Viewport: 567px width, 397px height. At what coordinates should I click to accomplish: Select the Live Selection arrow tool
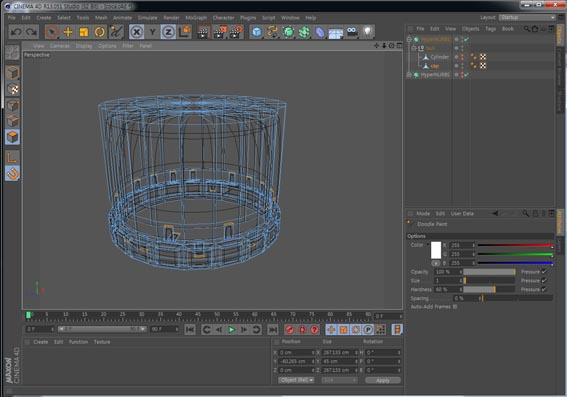coord(52,32)
